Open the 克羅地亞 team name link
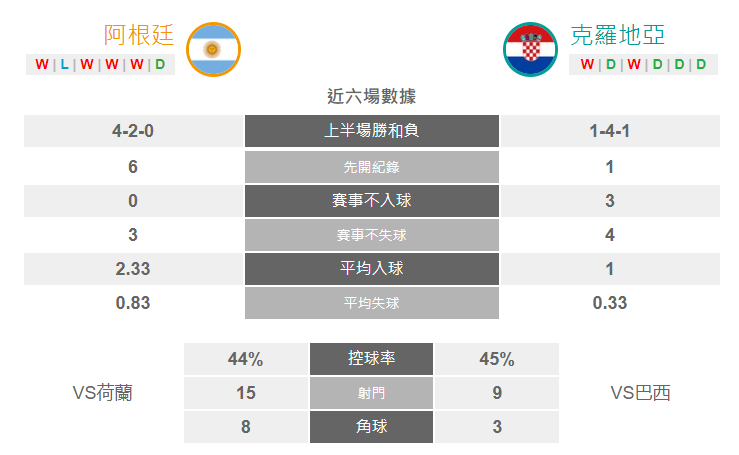The height and width of the screenshot is (455, 739). [x=617, y=35]
